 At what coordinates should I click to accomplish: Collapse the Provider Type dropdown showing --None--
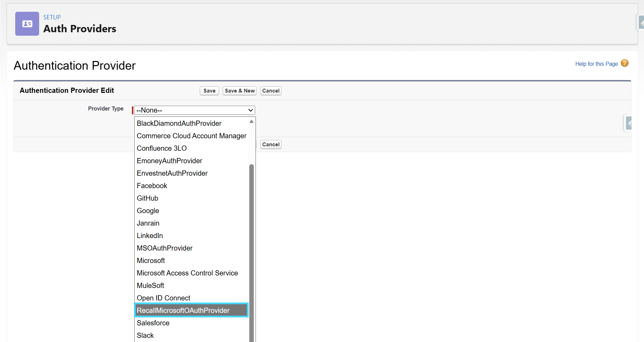[195, 110]
